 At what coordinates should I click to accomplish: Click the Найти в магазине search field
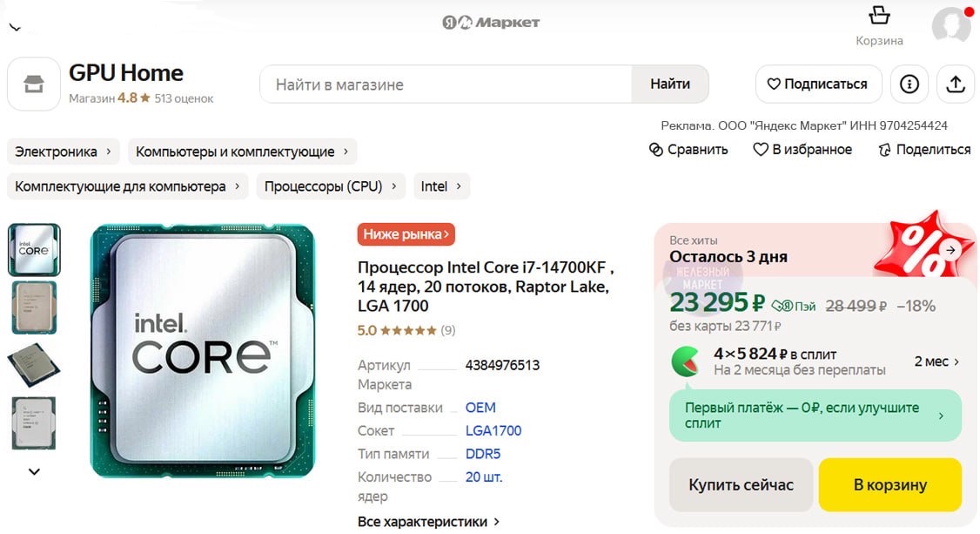pos(446,84)
